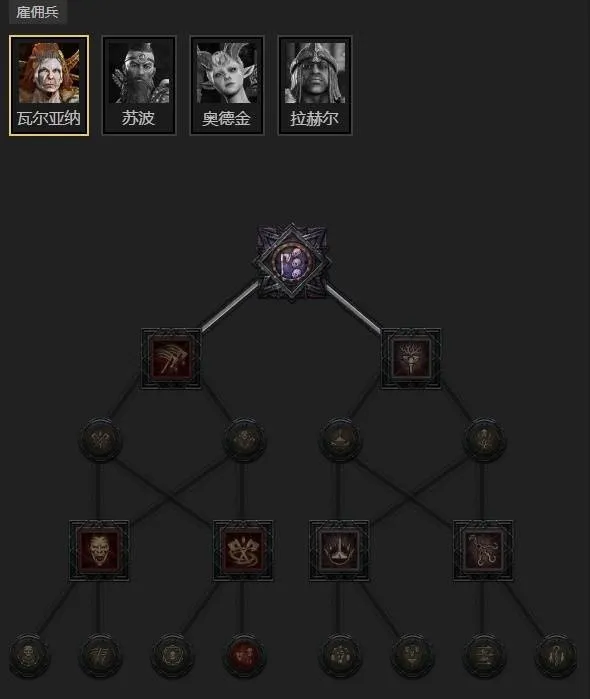590x699 pixels.
Task: Select the 拉赫尔 mercenary card
Action: point(315,86)
